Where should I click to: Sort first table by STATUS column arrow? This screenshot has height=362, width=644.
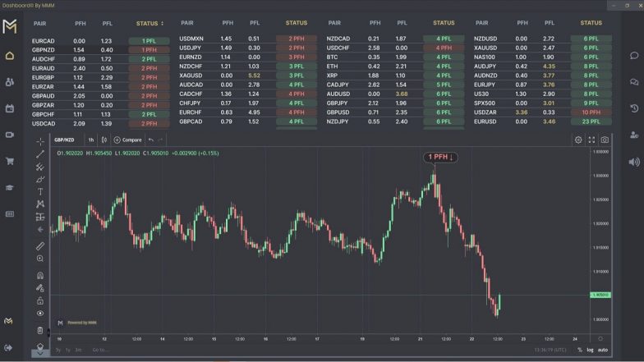[163, 23]
